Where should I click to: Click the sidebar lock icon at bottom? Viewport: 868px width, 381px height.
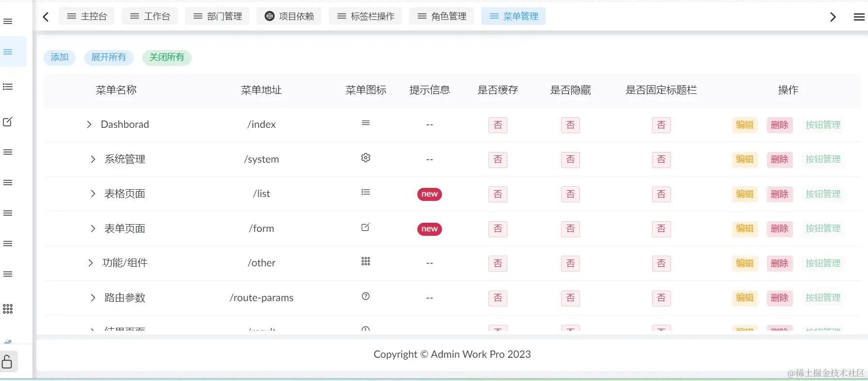(x=7, y=362)
